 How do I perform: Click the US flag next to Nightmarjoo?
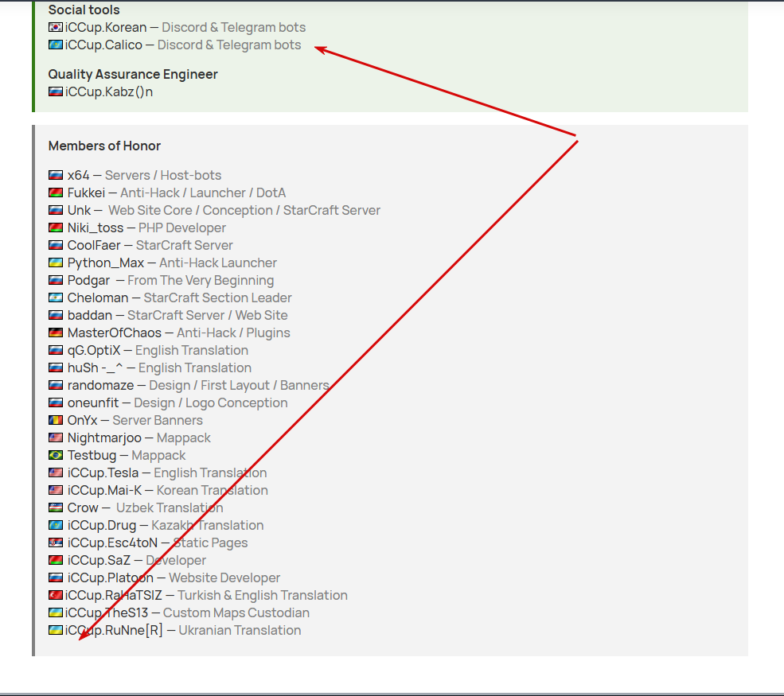point(56,437)
